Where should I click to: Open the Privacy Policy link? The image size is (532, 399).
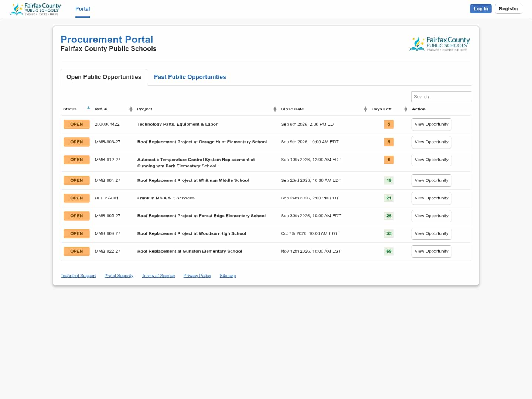tap(197, 276)
